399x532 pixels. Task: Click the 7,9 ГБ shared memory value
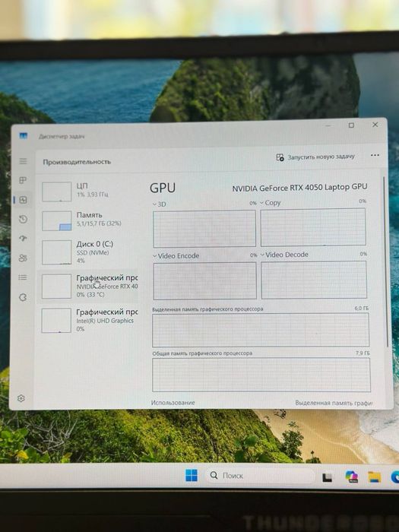tap(363, 353)
